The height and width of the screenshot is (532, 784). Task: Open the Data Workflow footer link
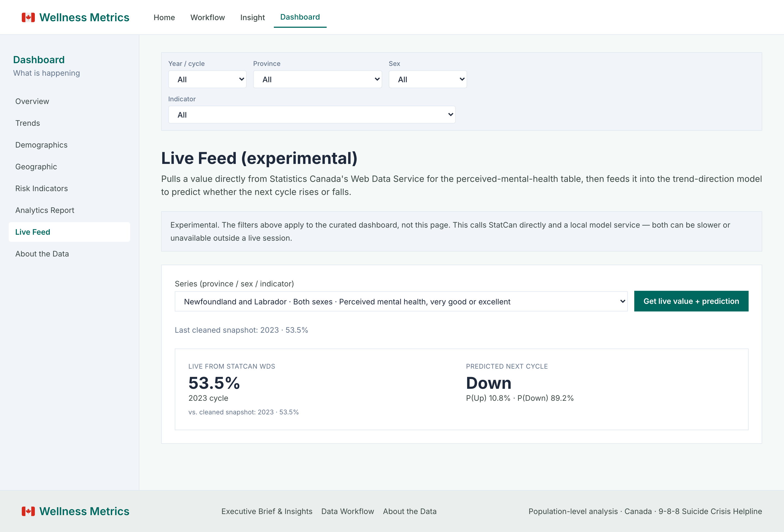click(347, 511)
